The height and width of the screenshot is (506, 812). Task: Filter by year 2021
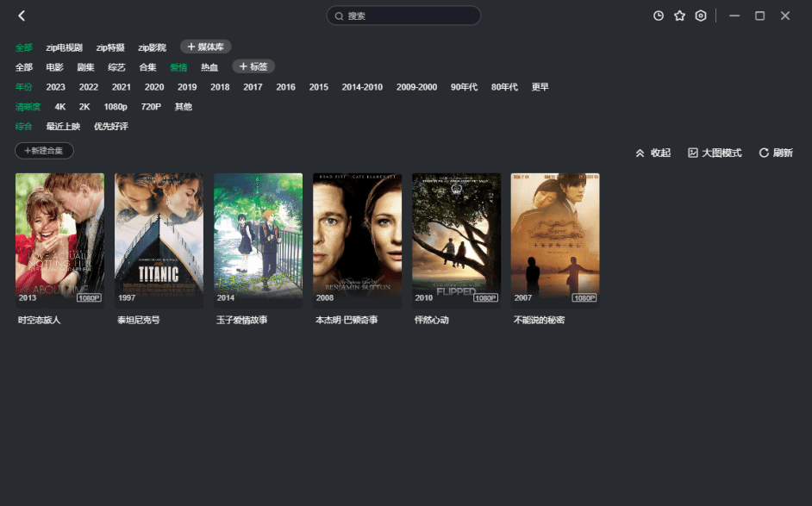122,87
